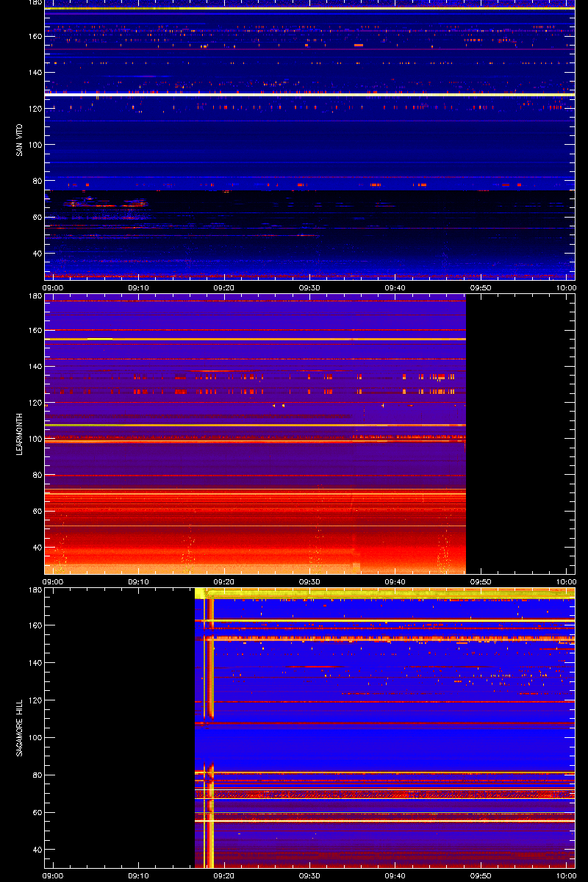Click 09:50 time label under Learmonth
The image size is (588, 882).
[x=481, y=582]
